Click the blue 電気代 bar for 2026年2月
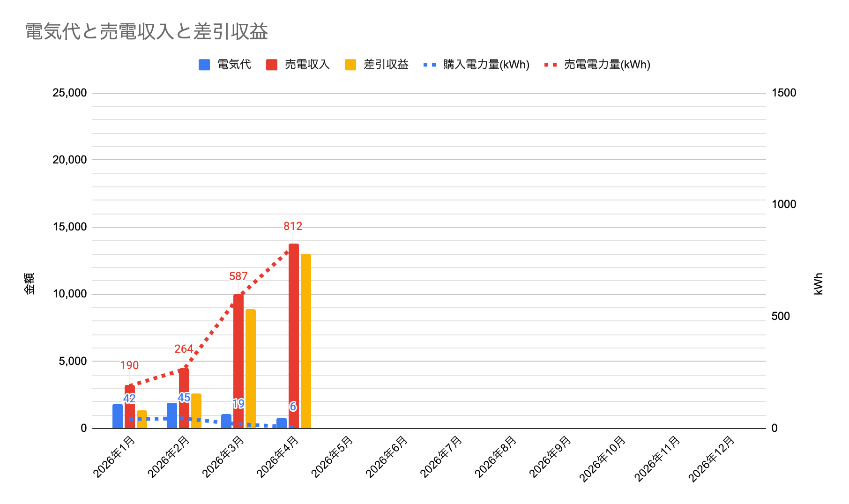The height and width of the screenshot is (504, 849). tap(172, 415)
